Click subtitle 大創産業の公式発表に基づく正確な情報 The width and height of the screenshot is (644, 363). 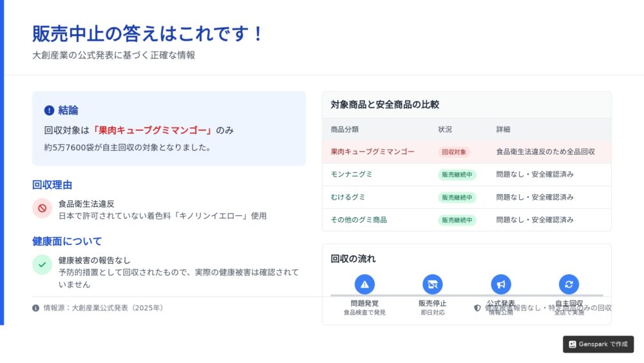(x=114, y=55)
